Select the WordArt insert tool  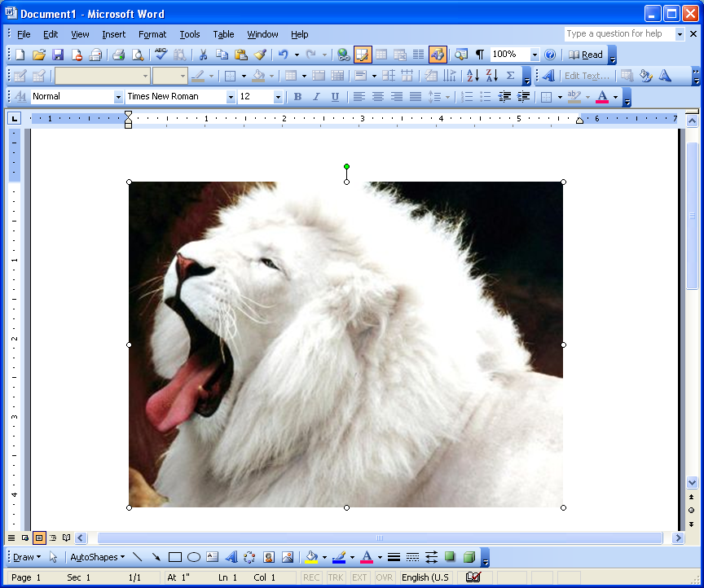coord(231,557)
